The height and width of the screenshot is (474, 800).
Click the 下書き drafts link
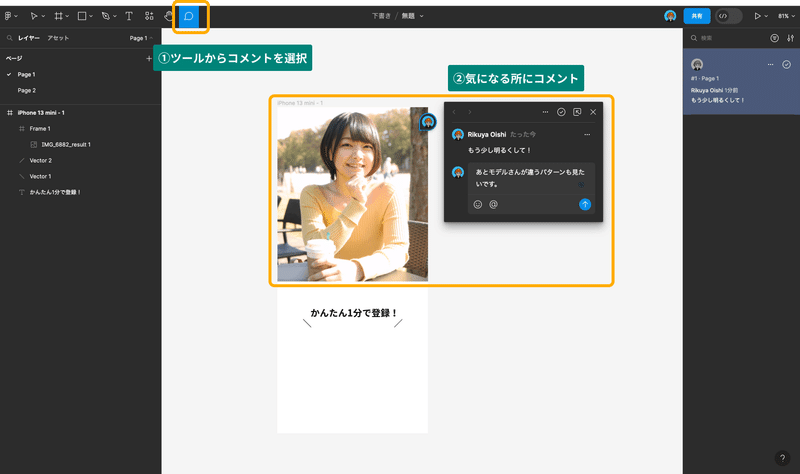tap(381, 16)
